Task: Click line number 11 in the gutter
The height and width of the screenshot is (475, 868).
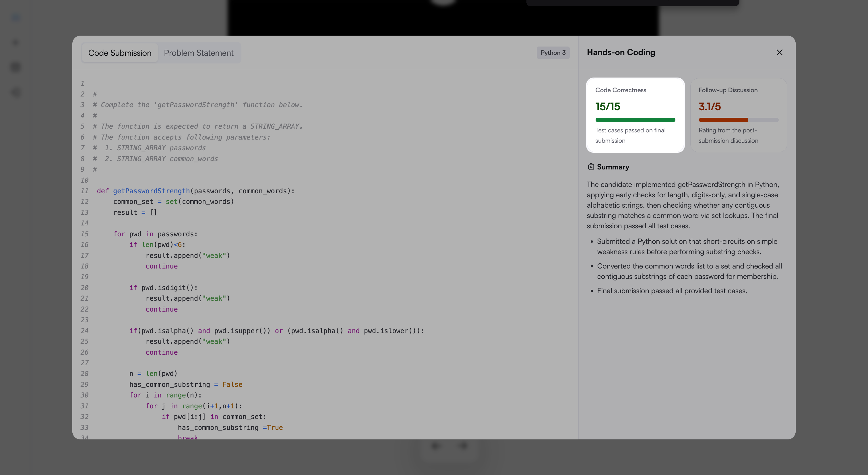Action: [84, 191]
